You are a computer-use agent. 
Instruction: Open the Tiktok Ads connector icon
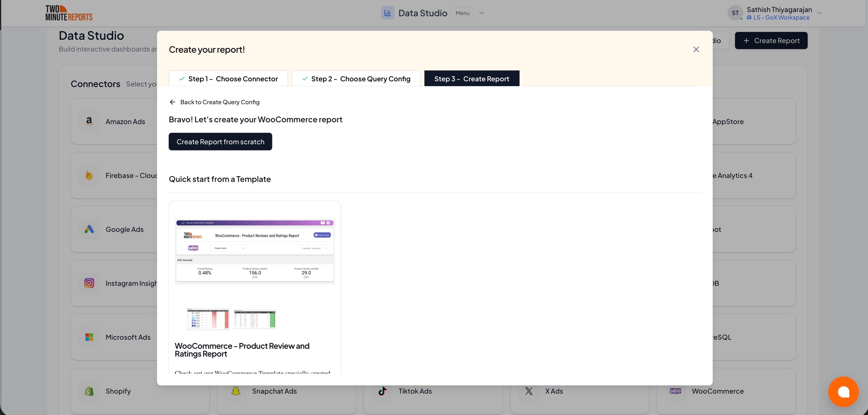point(382,391)
